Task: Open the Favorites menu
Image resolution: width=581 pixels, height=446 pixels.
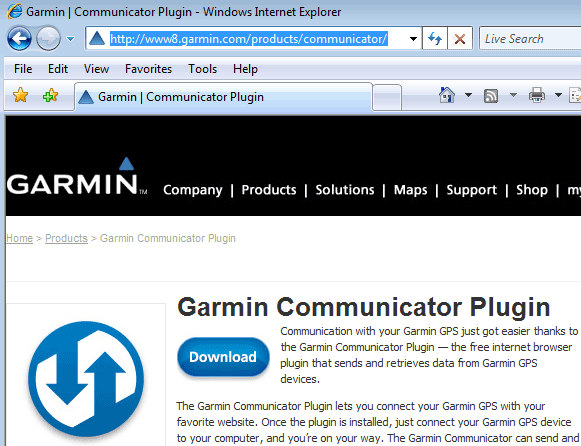Action: pyautogui.click(x=148, y=69)
